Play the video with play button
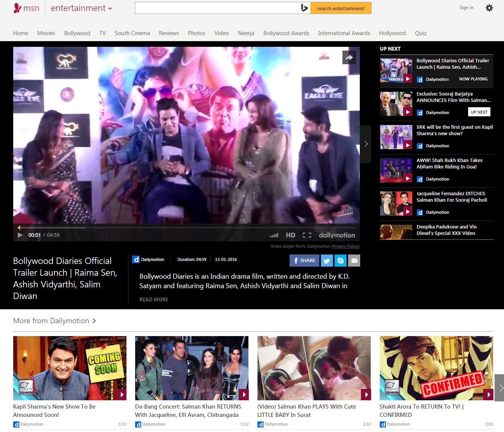The width and height of the screenshot is (504, 432). pyautogui.click(x=20, y=235)
